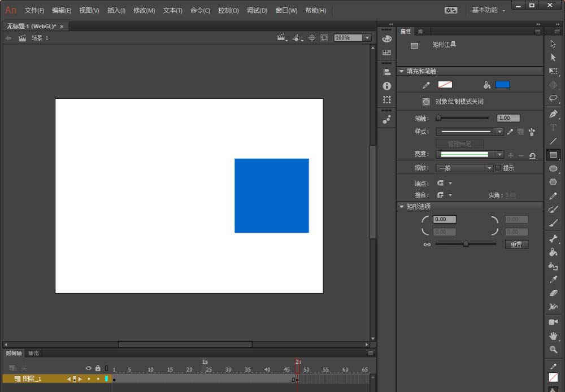Enable the 提示 hinting checkbox
The height and width of the screenshot is (392, 565).
point(498,168)
